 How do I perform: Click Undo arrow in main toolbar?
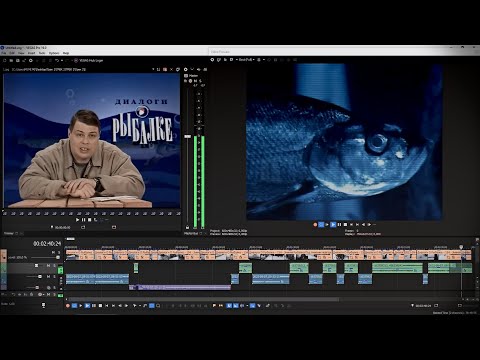[x=57, y=60]
